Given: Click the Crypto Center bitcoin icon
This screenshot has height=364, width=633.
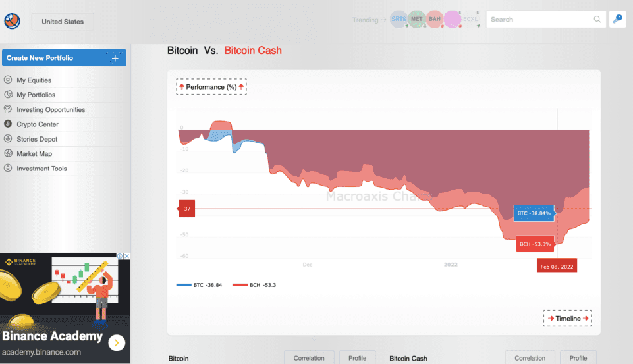Looking at the screenshot, I should pos(8,124).
